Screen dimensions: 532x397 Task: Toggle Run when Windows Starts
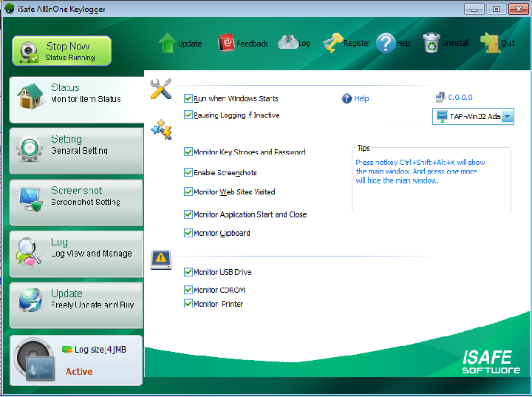click(188, 98)
